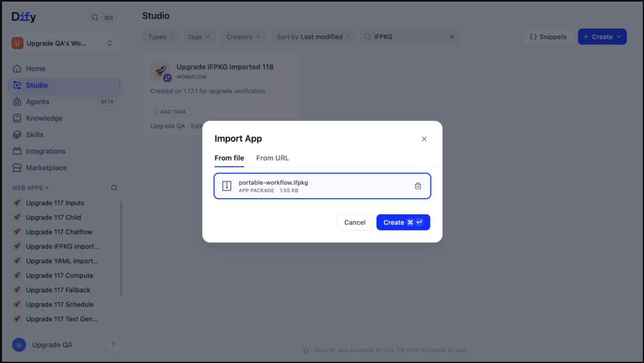Open Upgrade 117 Schedule web app
The width and height of the screenshot is (644, 363).
coord(64,305)
